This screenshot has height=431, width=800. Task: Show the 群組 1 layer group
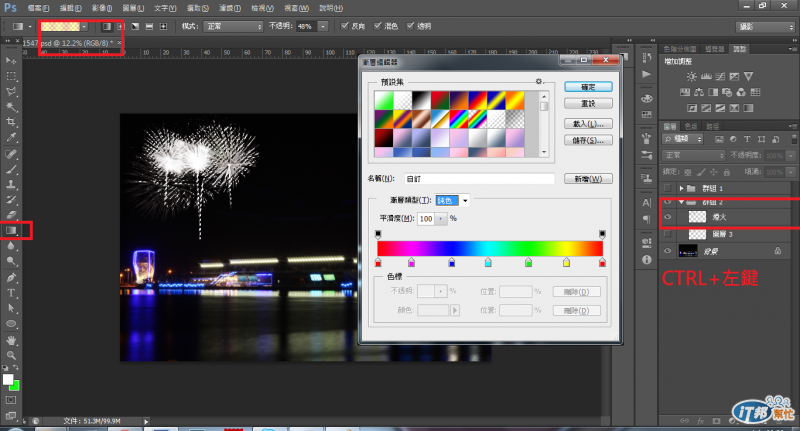(667, 188)
